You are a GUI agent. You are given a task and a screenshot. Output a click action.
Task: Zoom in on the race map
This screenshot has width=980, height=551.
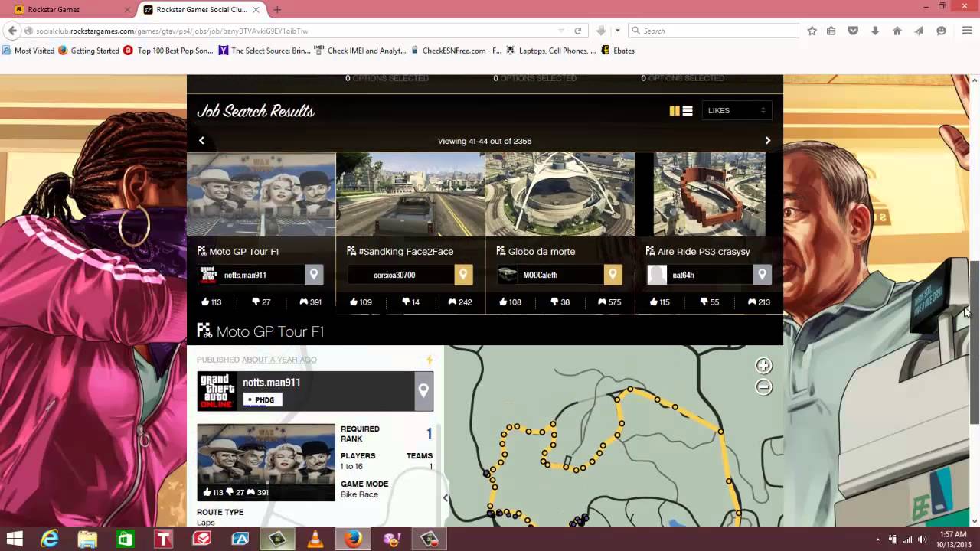tap(763, 366)
